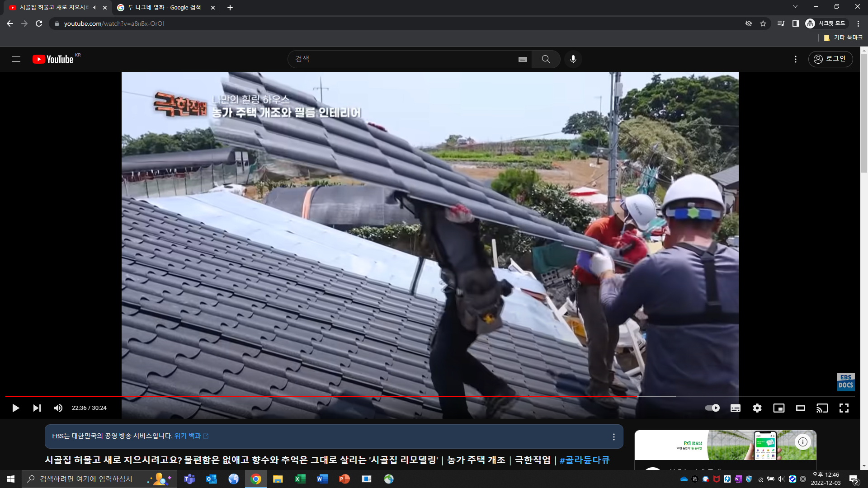Image resolution: width=868 pixels, height=488 pixels.
Task: Open ad info icon on banner
Action: [803, 442]
